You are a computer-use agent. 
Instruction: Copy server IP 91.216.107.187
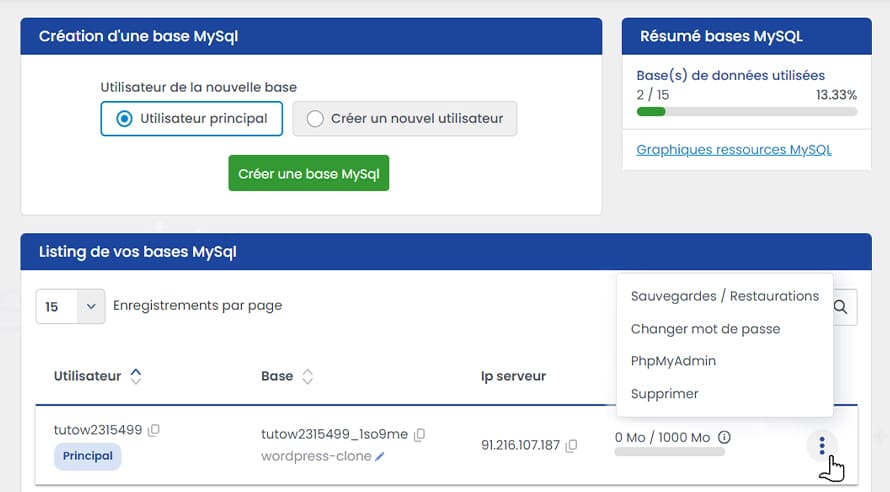pyautogui.click(x=571, y=445)
